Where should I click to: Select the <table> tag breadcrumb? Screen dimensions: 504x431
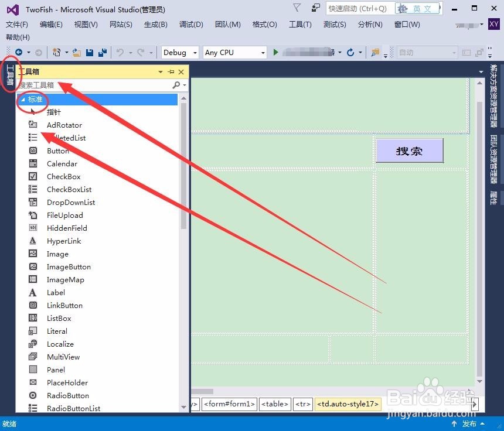click(x=274, y=404)
